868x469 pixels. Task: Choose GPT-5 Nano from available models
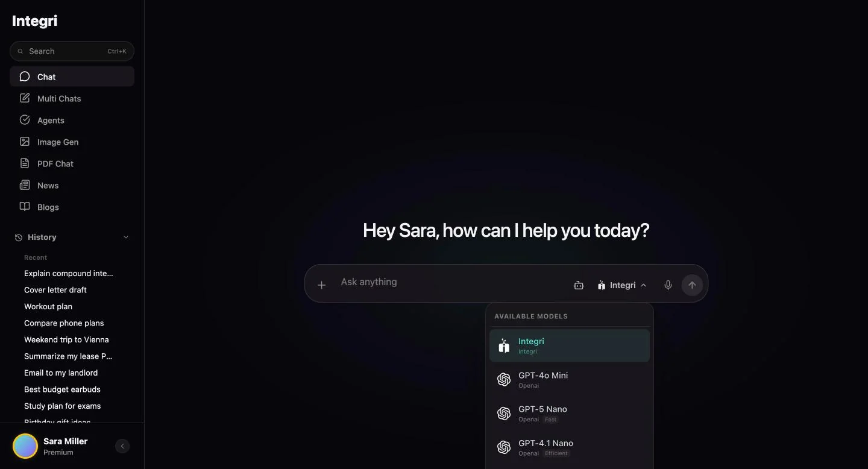(570, 413)
